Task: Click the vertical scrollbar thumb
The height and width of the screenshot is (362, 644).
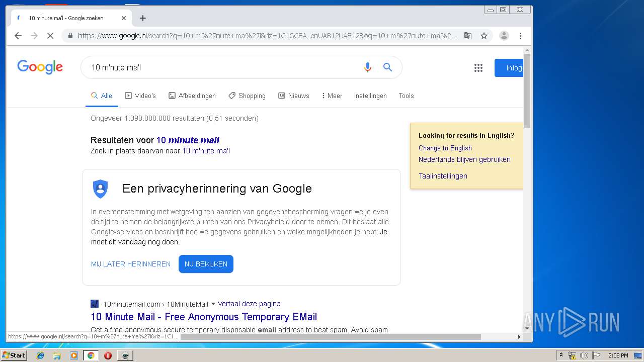Action: pyautogui.click(x=527, y=90)
